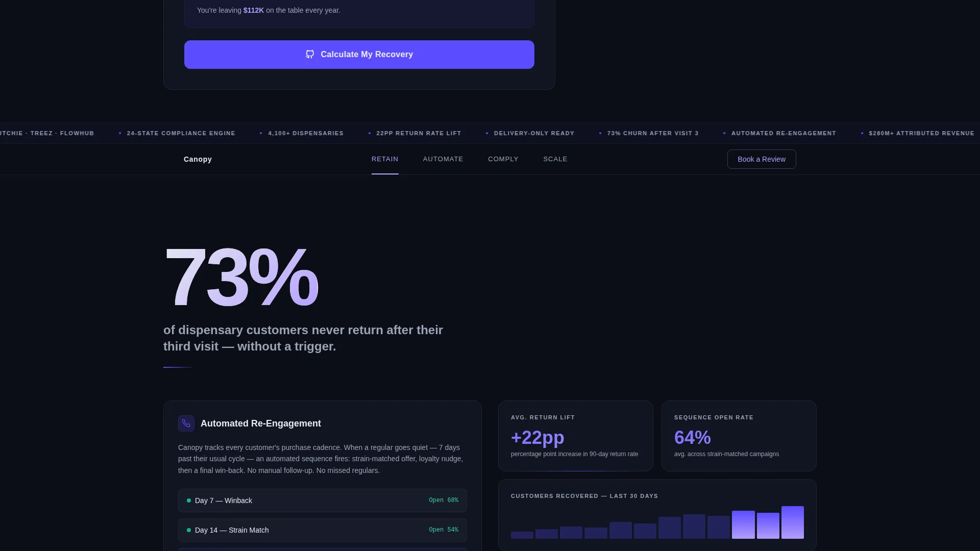
Task: Click the text 'avg. across strain-matched campaigns'
Action: (x=726, y=454)
